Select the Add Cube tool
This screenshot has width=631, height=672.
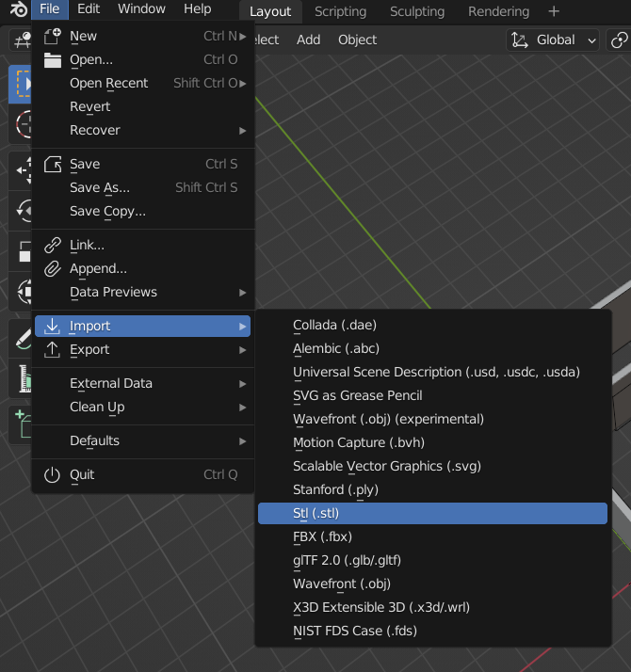[x=21, y=424]
